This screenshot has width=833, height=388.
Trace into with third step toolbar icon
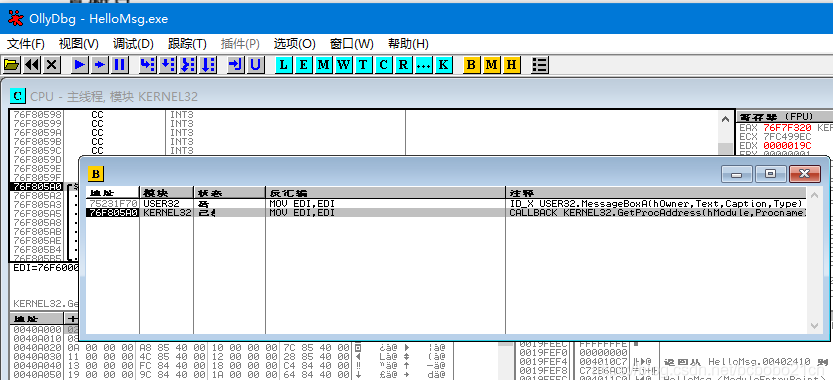click(187, 65)
